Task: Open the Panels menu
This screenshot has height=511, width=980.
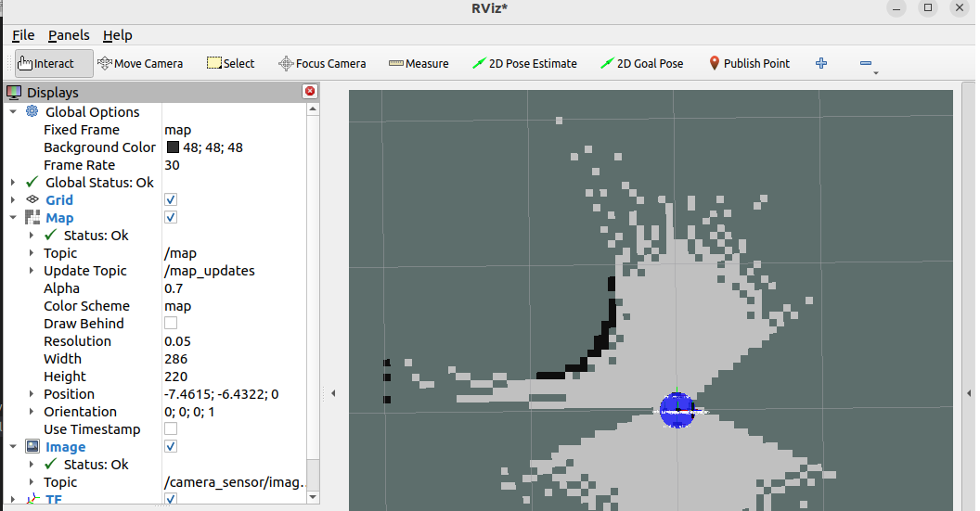Action: point(69,35)
